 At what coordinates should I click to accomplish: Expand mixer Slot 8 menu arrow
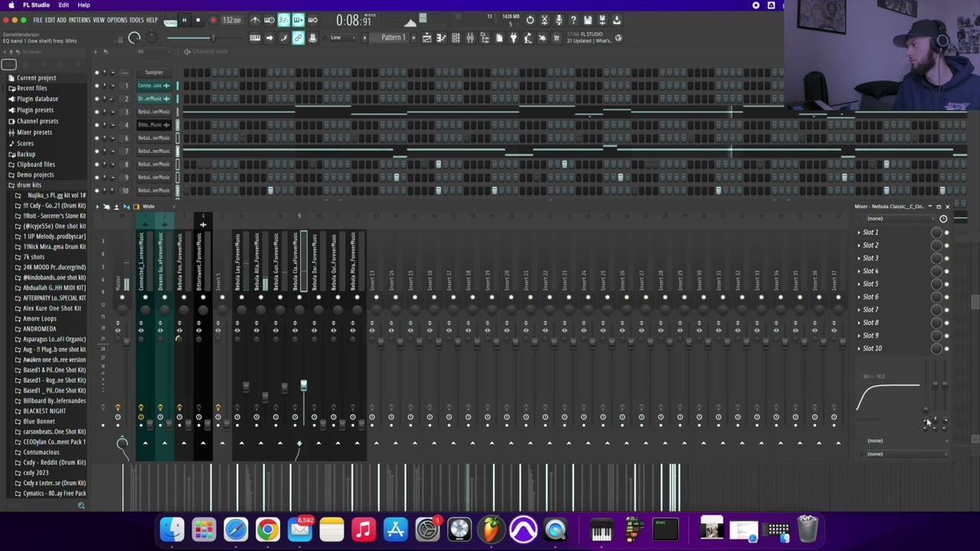tap(859, 323)
